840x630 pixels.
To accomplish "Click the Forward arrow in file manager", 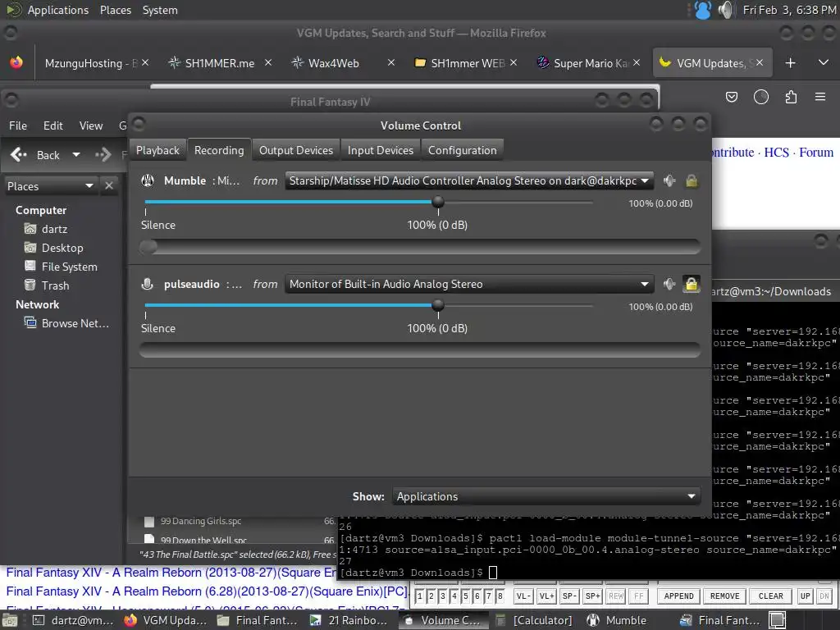I will [x=103, y=155].
